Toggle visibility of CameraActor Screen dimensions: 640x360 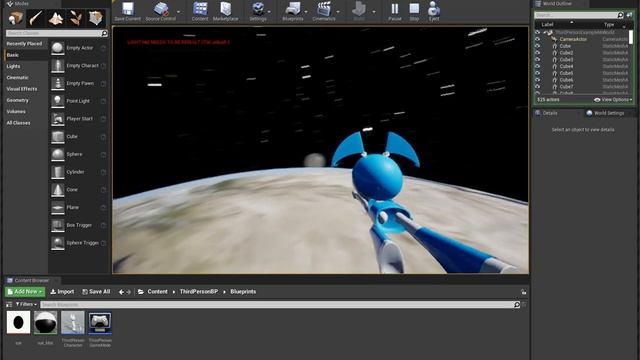click(538, 39)
